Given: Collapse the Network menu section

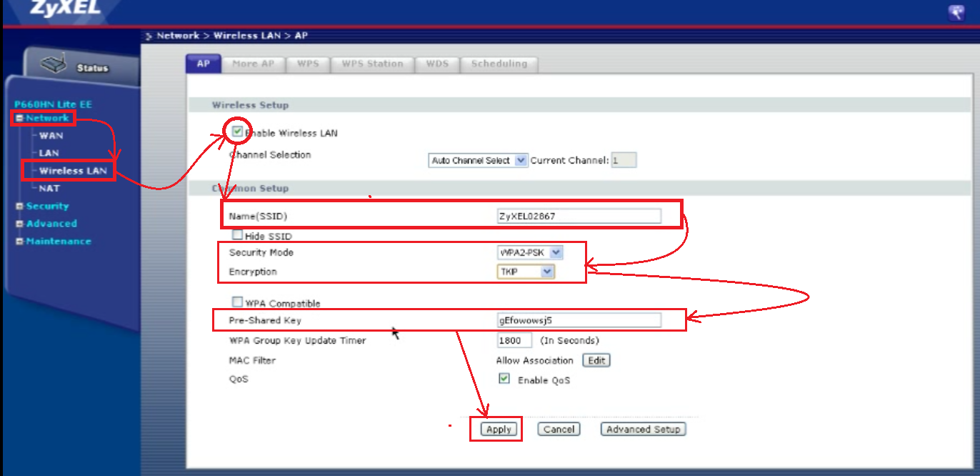Looking at the screenshot, I should [x=20, y=118].
